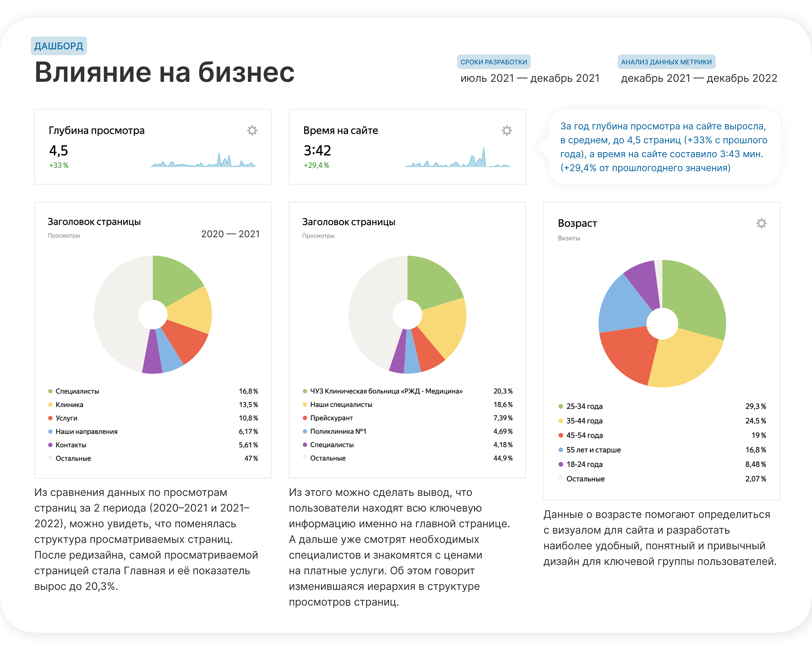The image size is (812, 656).
Task: Click the yellow Клиника legend dot
Action: click(x=50, y=405)
